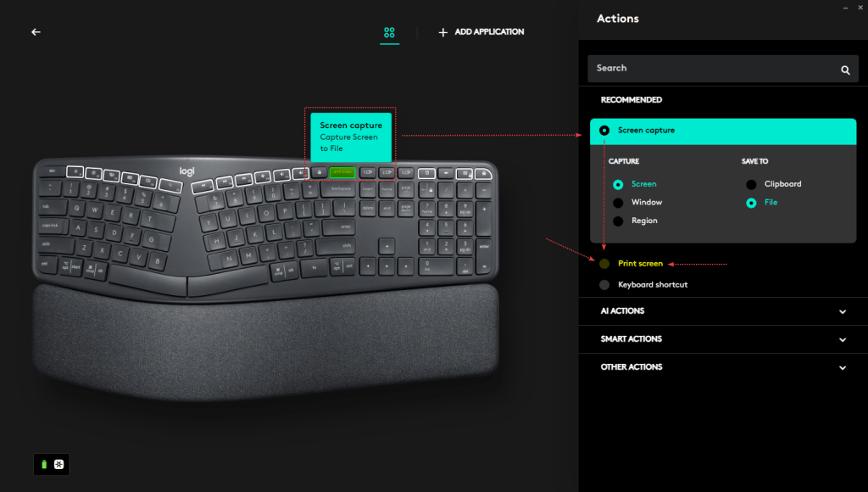868x492 pixels.
Task: Click the plus icon beside Add Application
Action: coord(442,33)
